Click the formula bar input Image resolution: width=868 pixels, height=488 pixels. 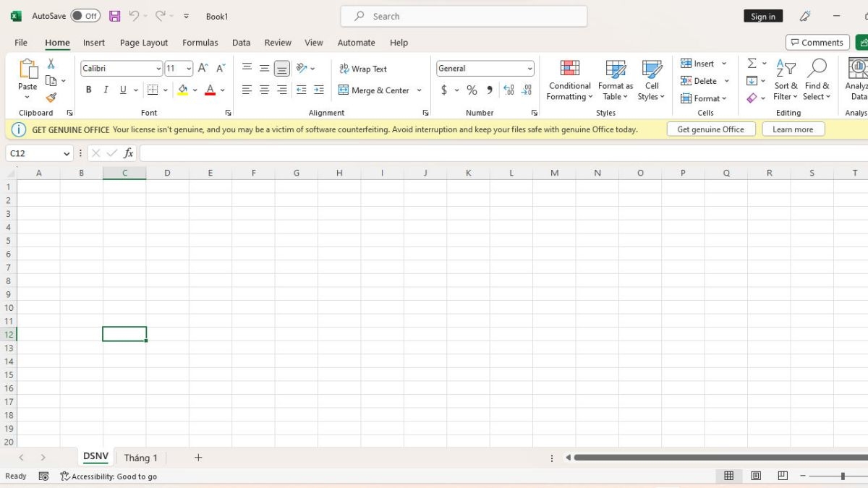503,153
